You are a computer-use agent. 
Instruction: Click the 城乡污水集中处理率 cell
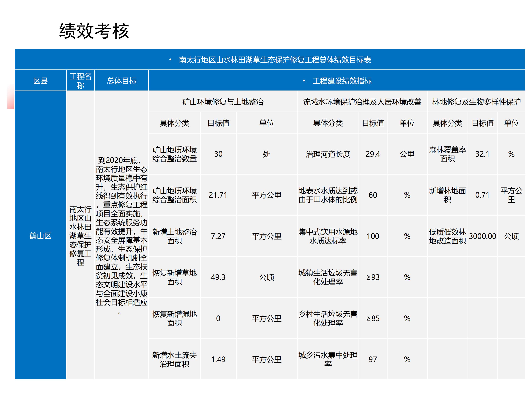(328, 359)
